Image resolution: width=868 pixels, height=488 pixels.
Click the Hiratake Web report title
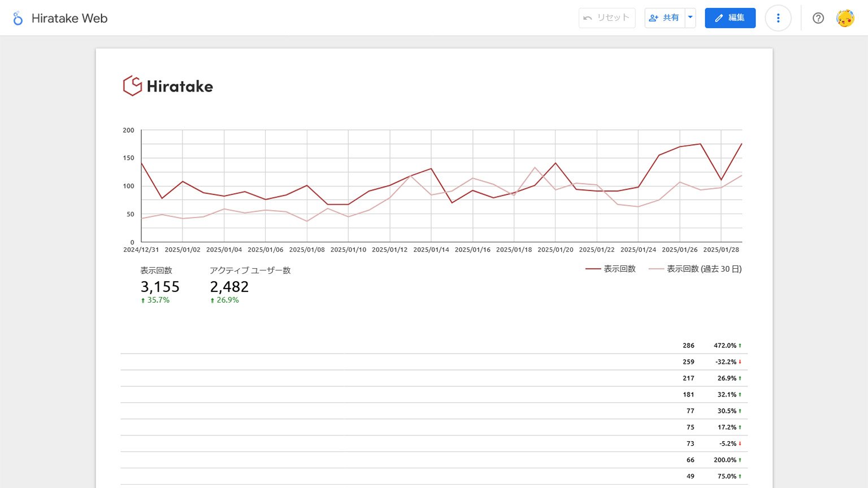(x=70, y=18)
